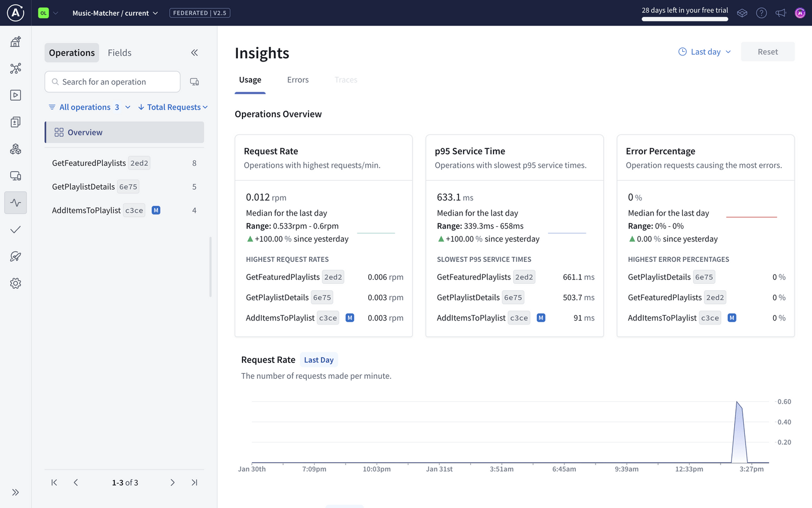Launch the Explorer from the sidebar
The height and width of the screenshot is (508, 812).
[x=15, y=95]
